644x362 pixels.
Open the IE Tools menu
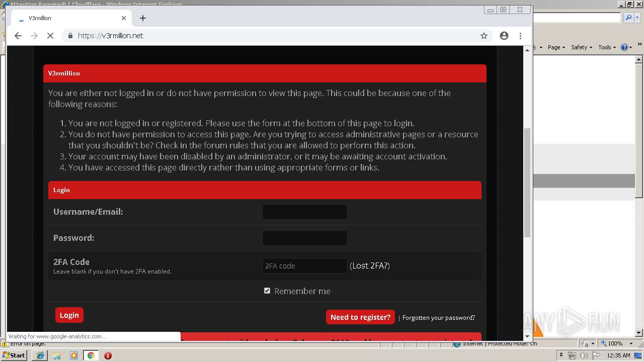(x=607, y=47)
